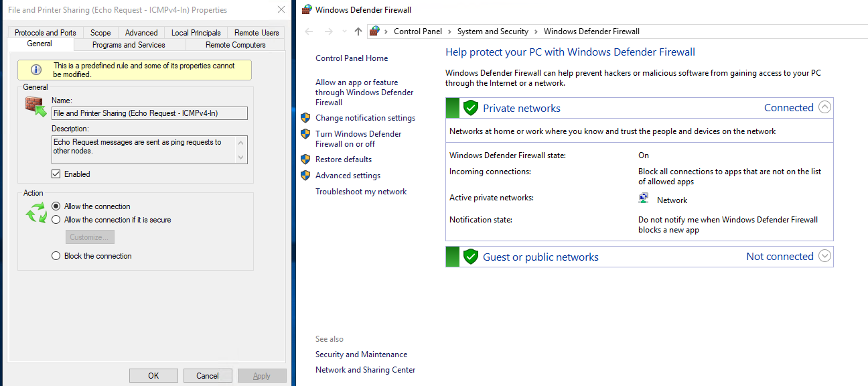Open Control Panel Home link
This screenshot has height=386, width=868.
pyautogui.click(x=352, y=58)
